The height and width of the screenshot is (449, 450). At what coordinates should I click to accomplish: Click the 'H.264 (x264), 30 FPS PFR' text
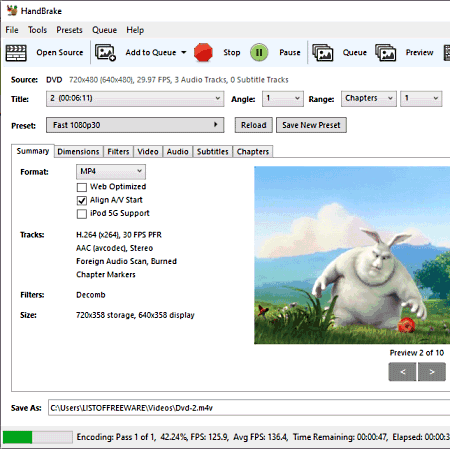119,235
